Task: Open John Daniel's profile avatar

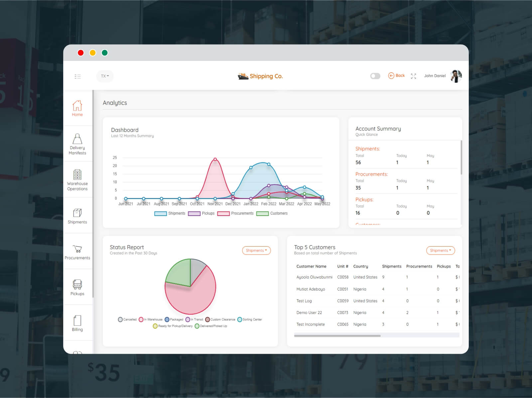Action: (456, 76)
